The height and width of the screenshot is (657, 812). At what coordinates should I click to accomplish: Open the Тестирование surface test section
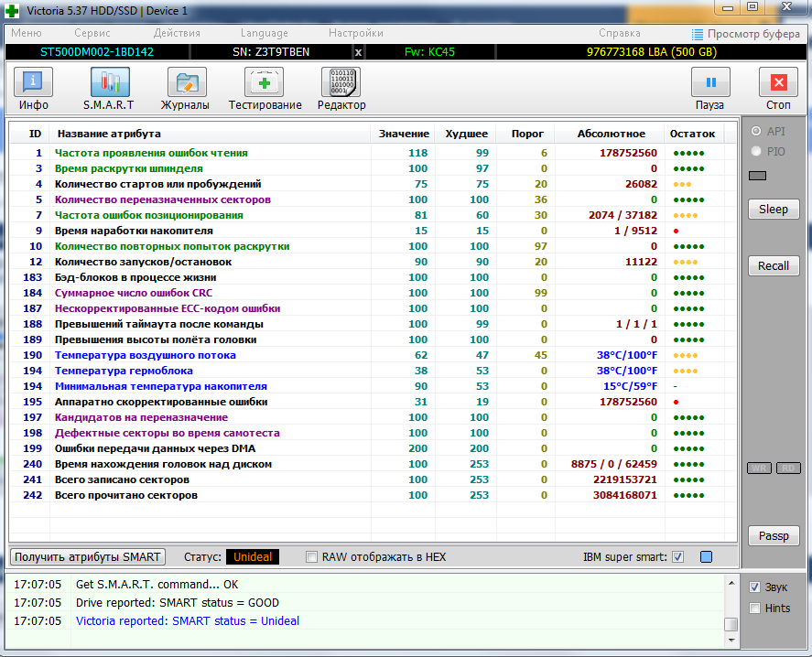[x=265, y=89]
